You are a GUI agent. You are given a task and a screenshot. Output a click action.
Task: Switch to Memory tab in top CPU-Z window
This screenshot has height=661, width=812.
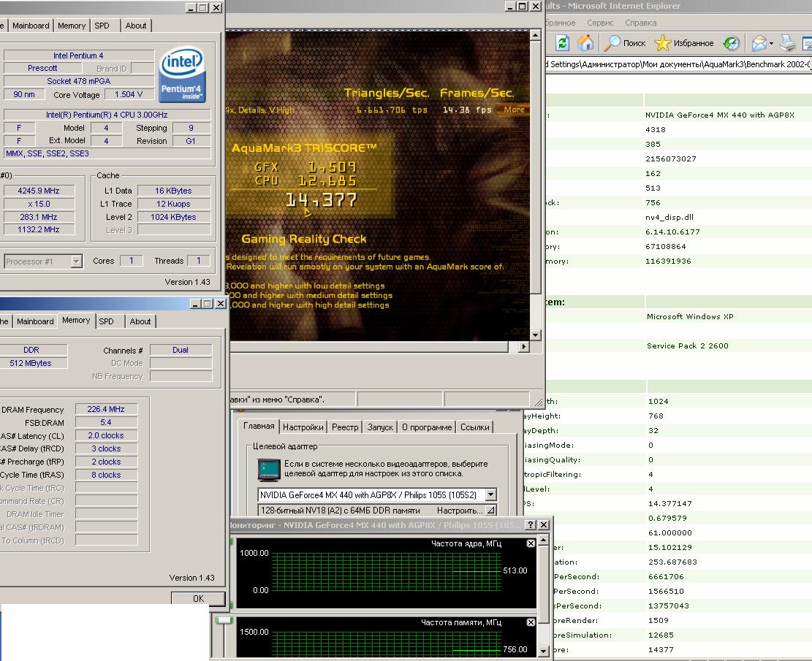[x=72, y=26]
